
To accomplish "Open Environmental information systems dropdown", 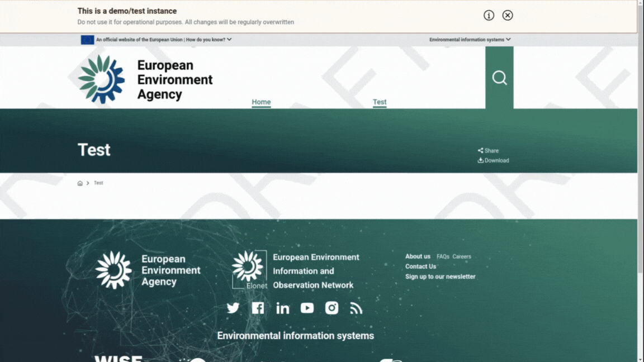I will (470, 40).
